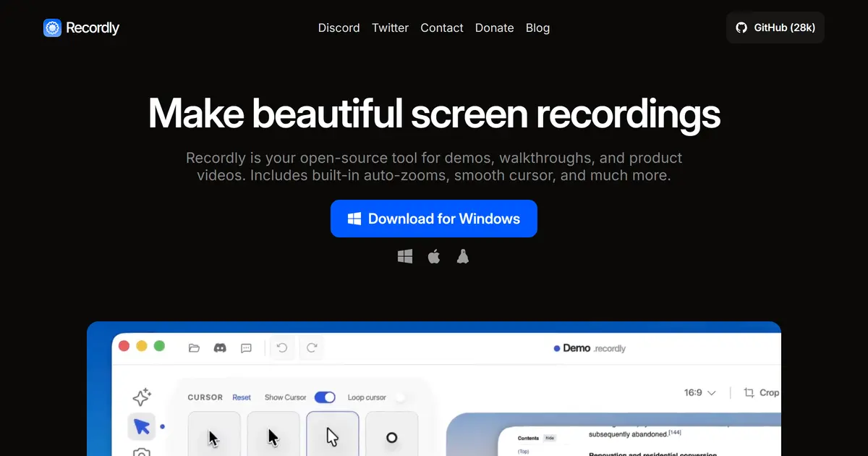Click the yellow minimize dot in demo window
This screenshot has width=868, height=456.
[142, 346]
